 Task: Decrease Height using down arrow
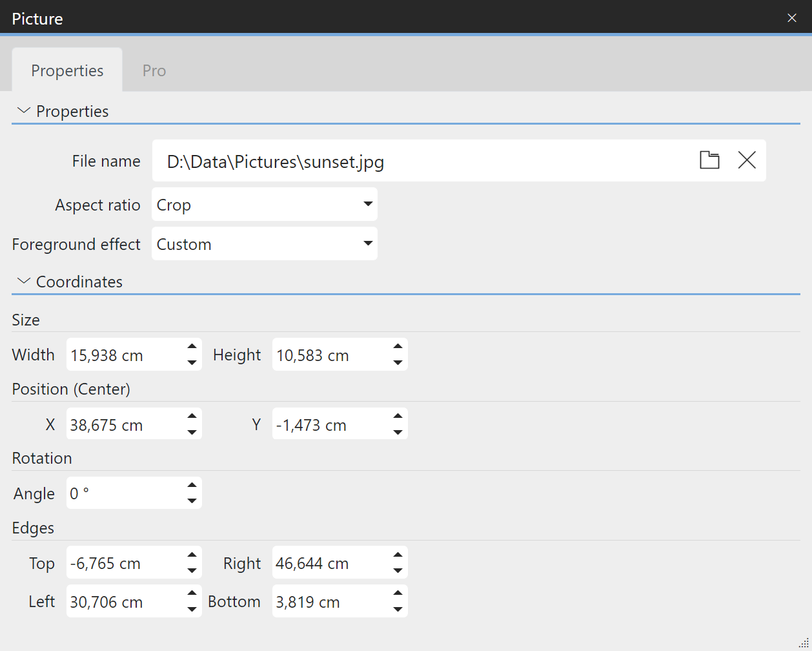tap(398, 363)
